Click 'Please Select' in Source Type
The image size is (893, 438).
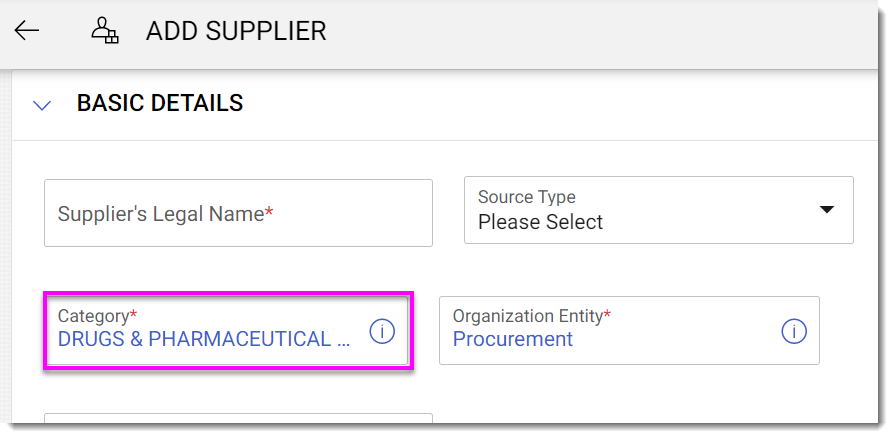(x=540, y=222)
